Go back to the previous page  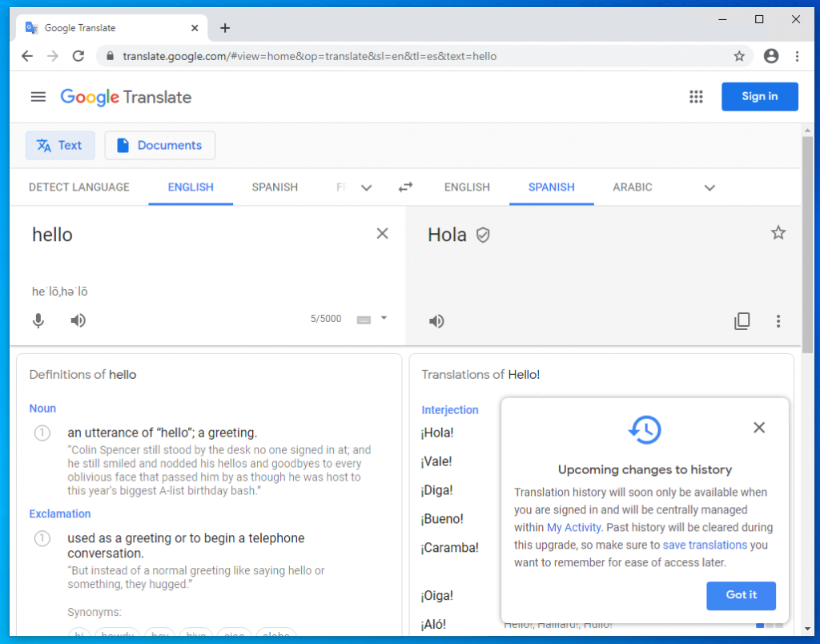pos(27,56)
